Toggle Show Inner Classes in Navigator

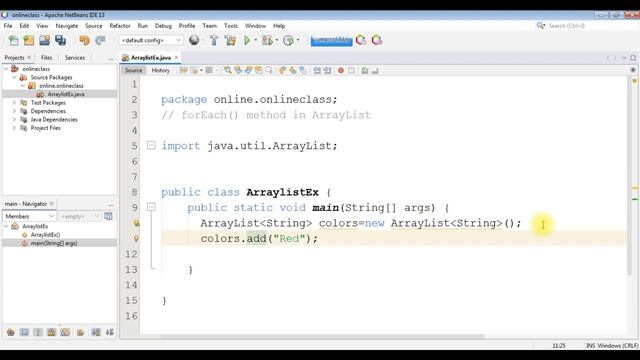click(x=65, y=332)
